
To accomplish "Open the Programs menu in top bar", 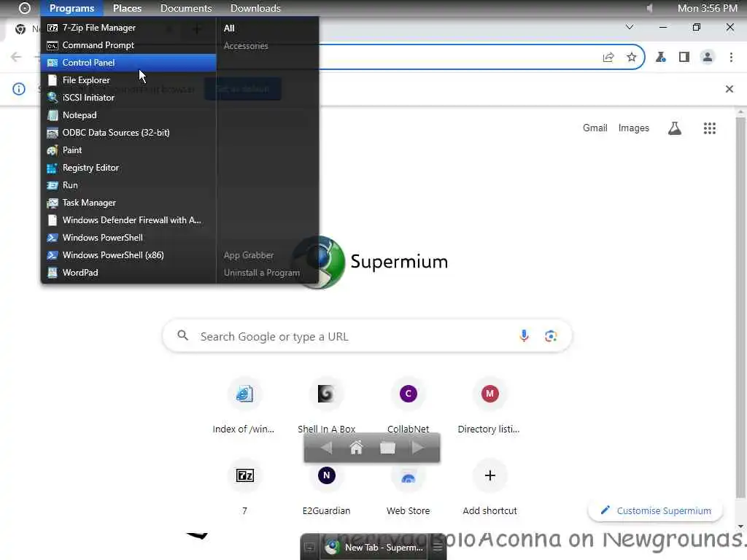I will [x=71, y=8].
